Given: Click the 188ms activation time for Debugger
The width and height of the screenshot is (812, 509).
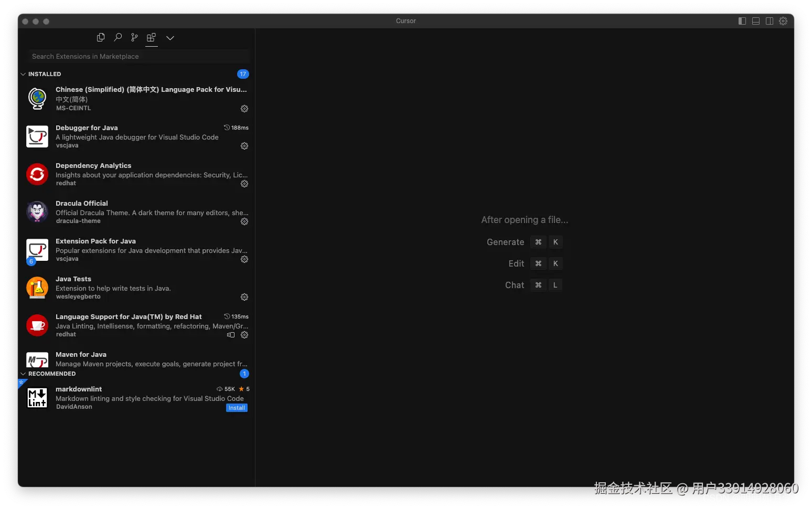Looking at the screenshot, I should click(237, 128).
